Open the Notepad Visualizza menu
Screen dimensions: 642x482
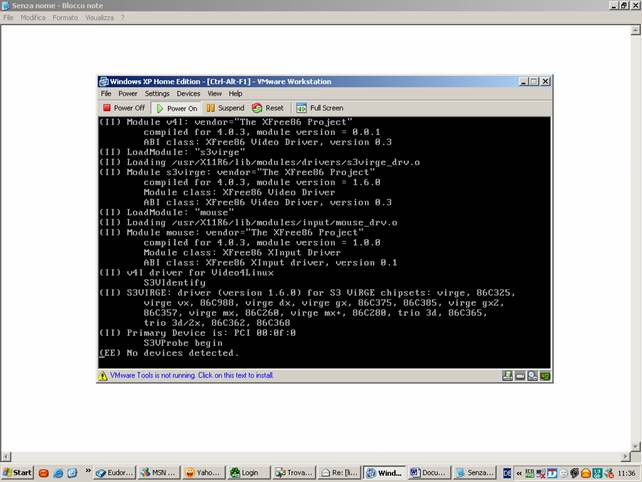click(99, 18)
